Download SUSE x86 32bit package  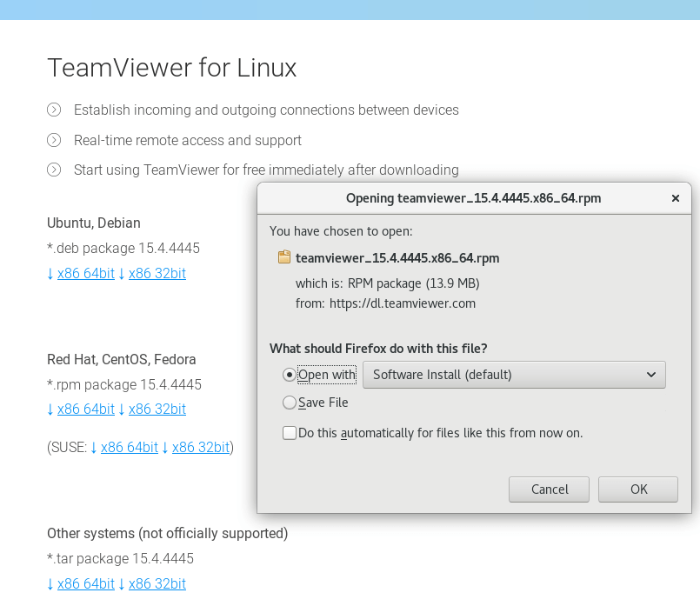point(200,447)
